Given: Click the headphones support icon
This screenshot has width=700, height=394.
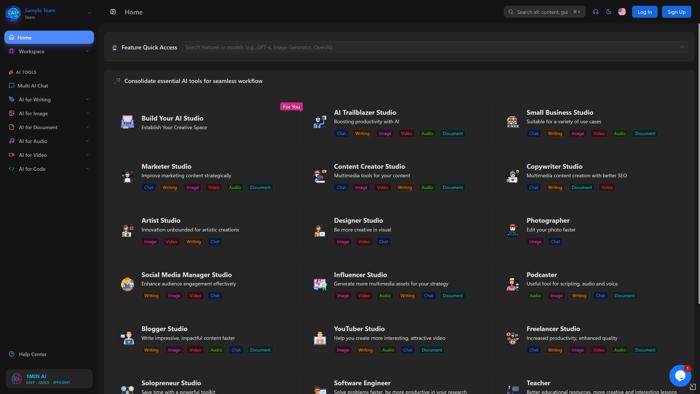Looking at the screenshot, I should tap(596, 12).
